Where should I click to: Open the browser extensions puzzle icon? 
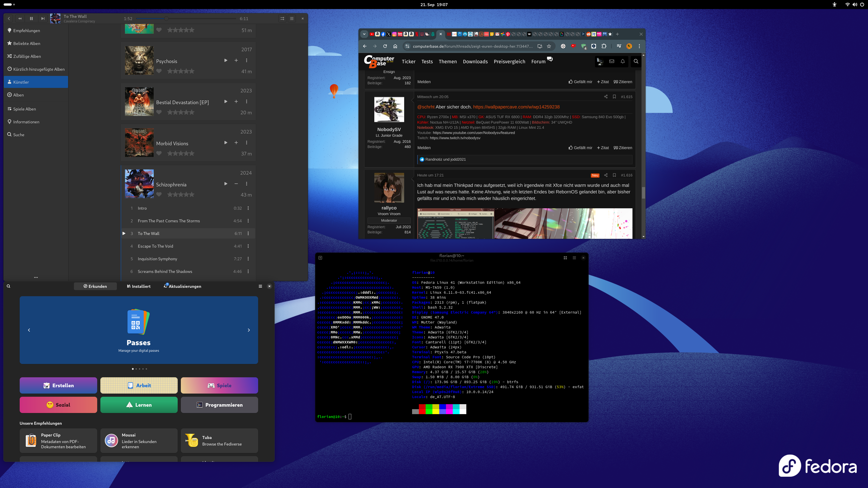click(x=604, y=46)
